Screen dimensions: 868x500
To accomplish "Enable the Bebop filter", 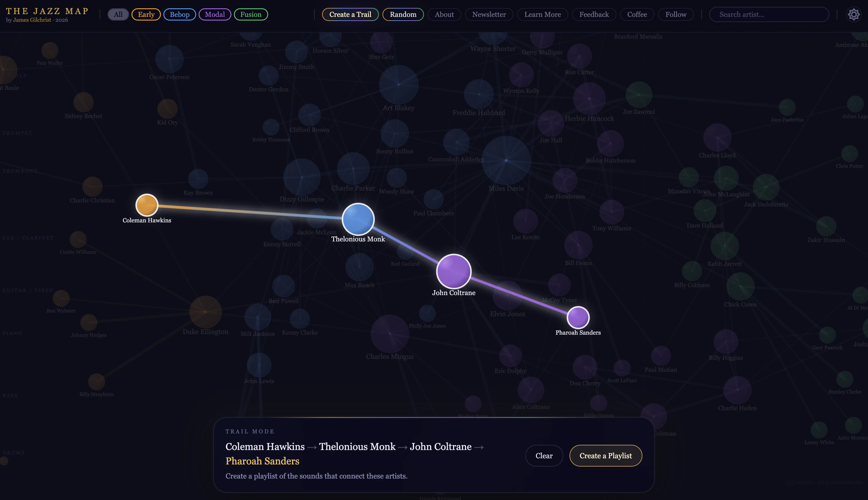I will [x=180, y=14].
